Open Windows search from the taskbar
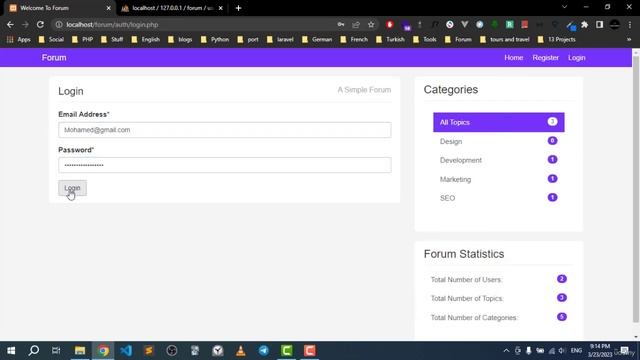Image resolution: width=640 pixels, height=360 pixels. [x=34, y=351]
